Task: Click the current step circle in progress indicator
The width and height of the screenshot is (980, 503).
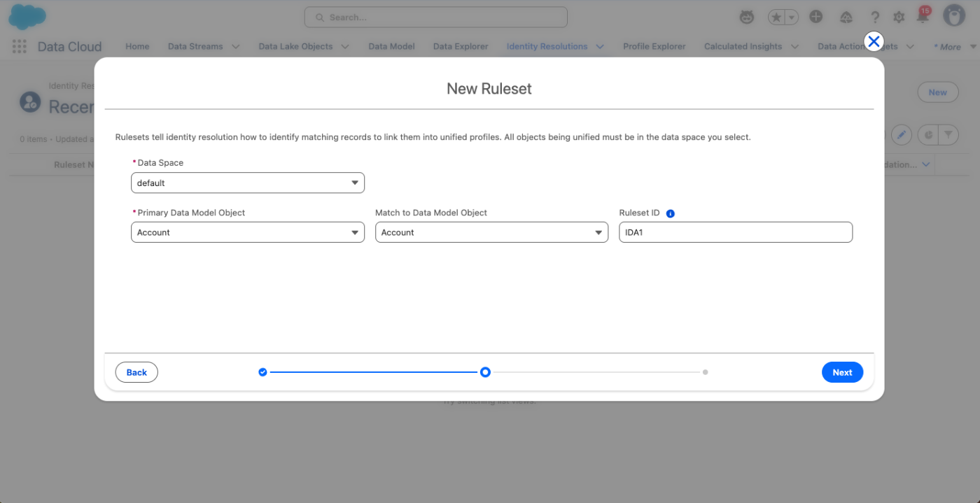Action: click(x=485, y=372)
